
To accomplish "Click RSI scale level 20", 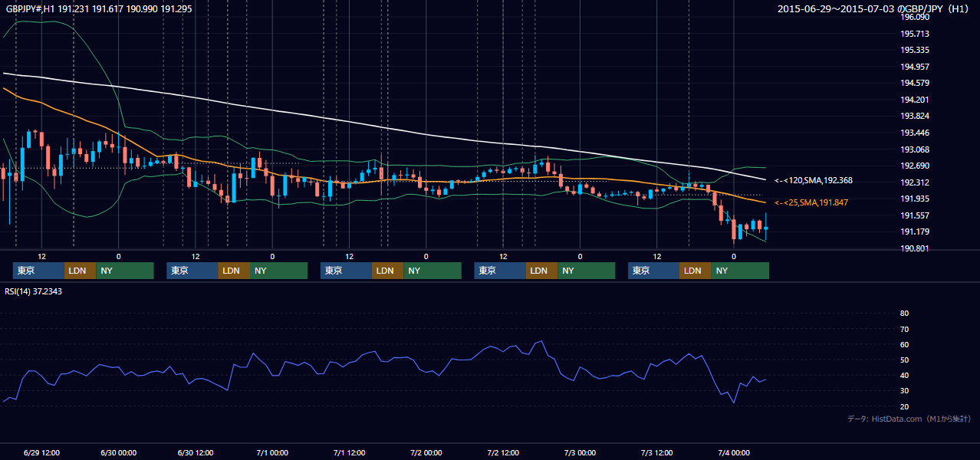I will [904, 406].
